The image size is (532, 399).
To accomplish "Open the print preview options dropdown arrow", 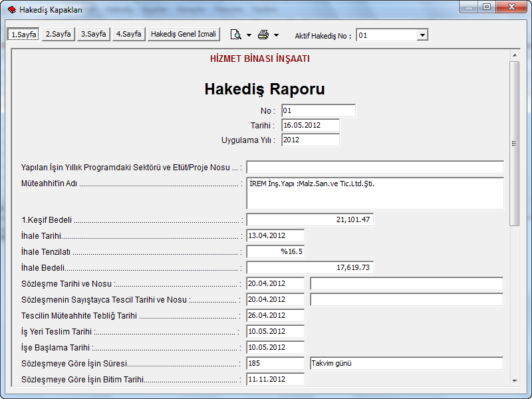I will click(249, 35).
